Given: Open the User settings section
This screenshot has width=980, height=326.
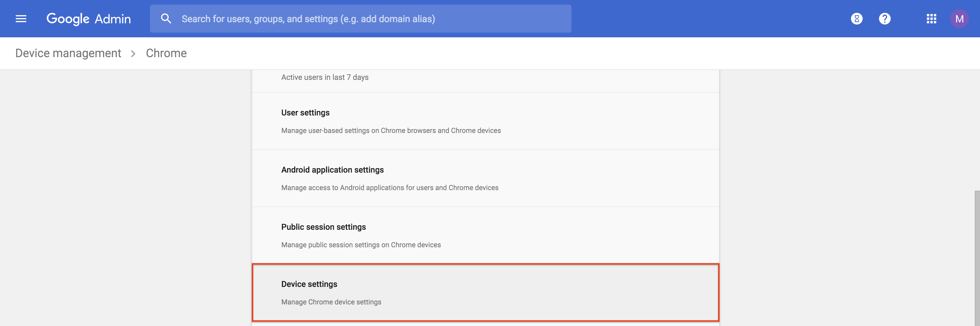Looking at the screenshot, I should [305, 113].
